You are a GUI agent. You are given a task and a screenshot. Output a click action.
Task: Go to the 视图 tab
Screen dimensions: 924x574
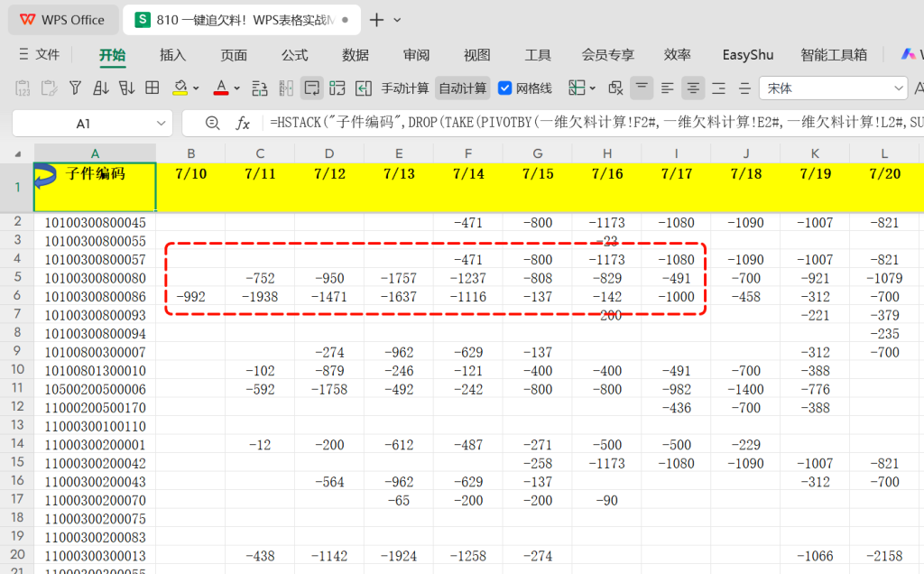pos(477,55)
